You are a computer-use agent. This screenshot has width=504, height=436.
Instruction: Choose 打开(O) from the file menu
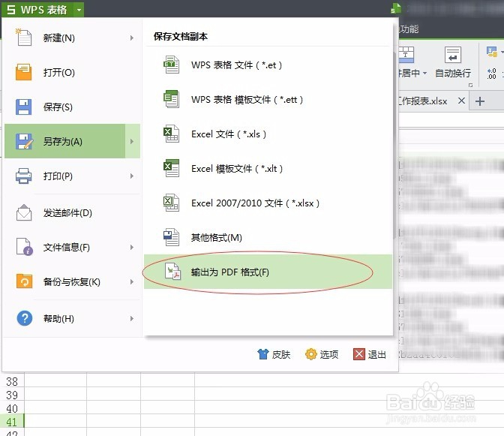coord(72,72)
